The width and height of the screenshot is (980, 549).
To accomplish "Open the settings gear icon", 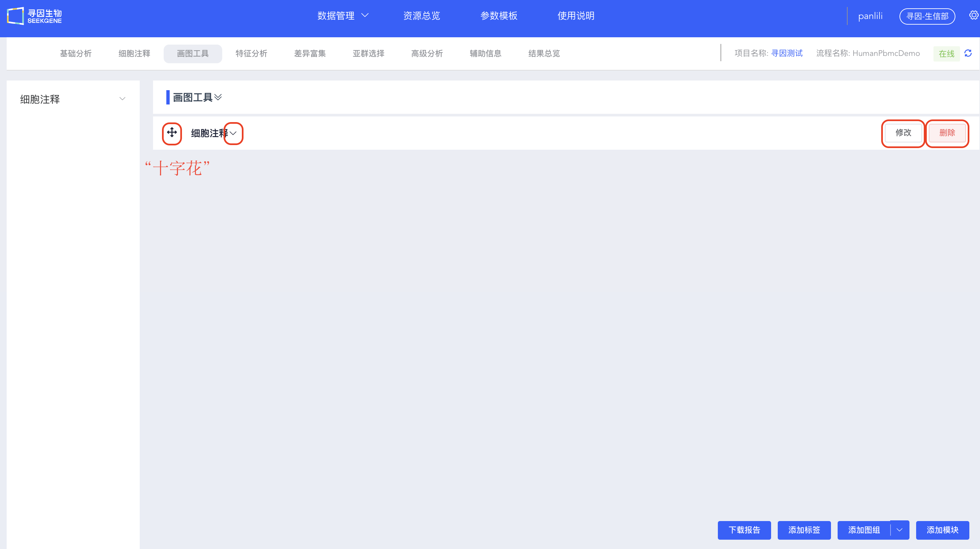I will (x=974, y=15).
